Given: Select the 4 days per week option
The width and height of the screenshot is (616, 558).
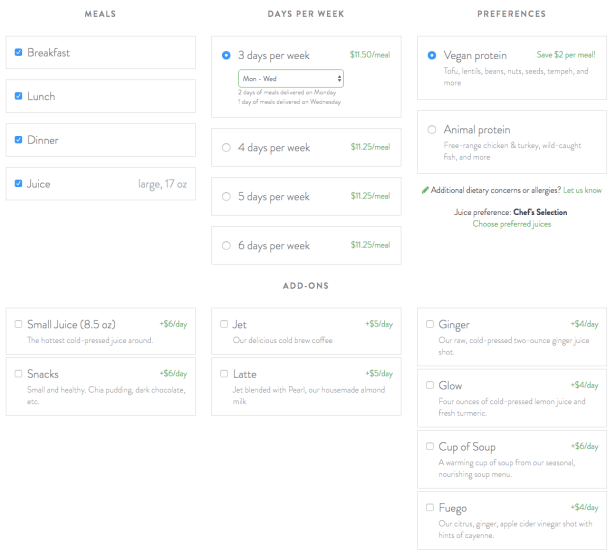Looking at the screenshot, I should [226, 148].
